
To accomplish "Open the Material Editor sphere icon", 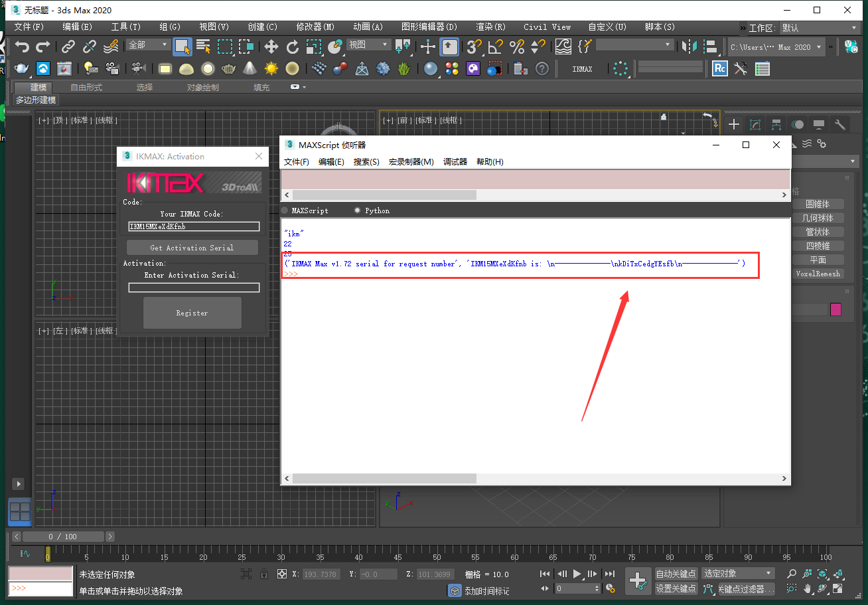I will coord(431,68).
